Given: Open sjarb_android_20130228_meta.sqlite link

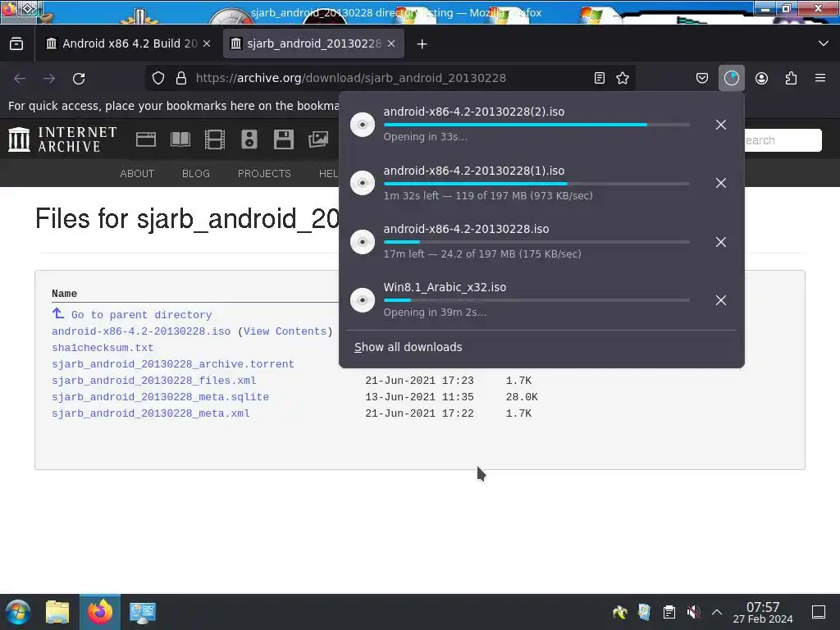Looking at the screenshot, I should pos(160,397).
